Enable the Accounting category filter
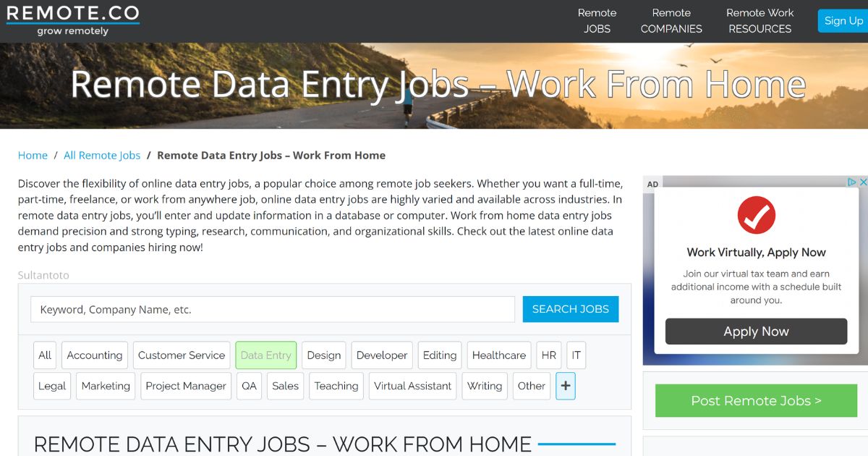Image resolution: width=868 pixels, height=456 pixels. (94, 355)
